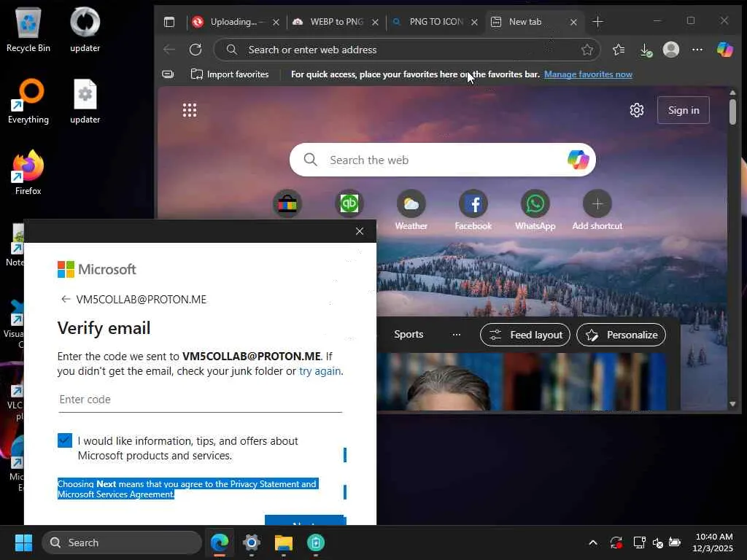Click the Windows taskbar Search box
The height and width of the screenshot is (560, 747).
click(122, 542)
